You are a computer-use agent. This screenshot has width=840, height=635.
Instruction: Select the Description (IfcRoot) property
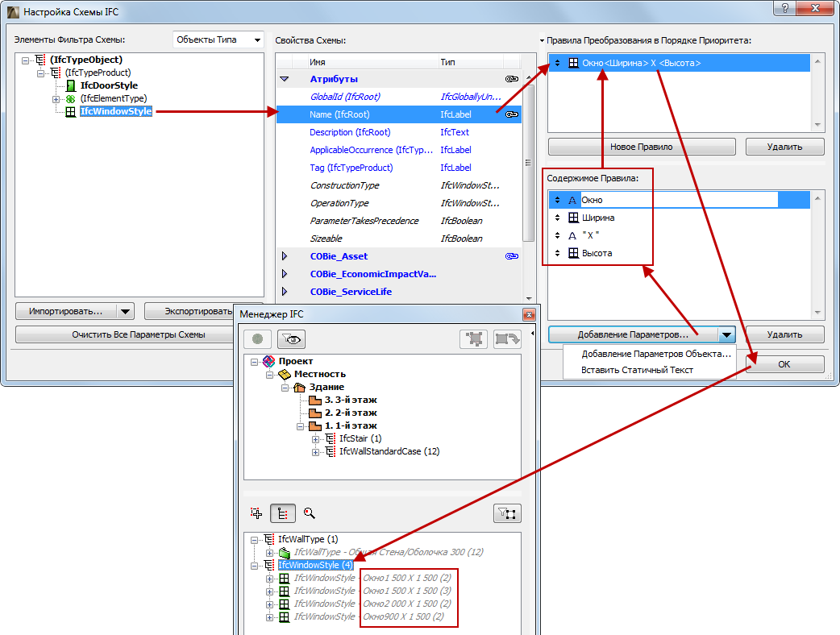(399, 132)
